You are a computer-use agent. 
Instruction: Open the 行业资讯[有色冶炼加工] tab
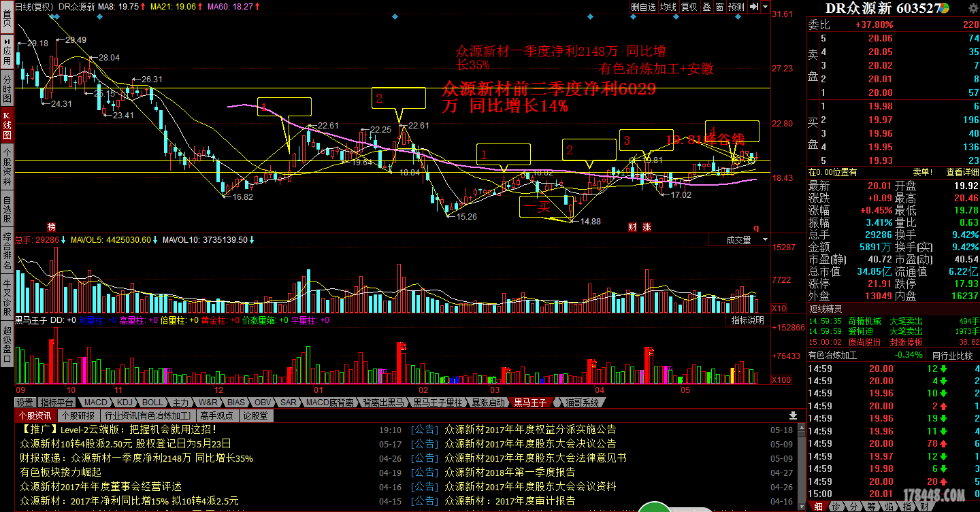(147, 415)
